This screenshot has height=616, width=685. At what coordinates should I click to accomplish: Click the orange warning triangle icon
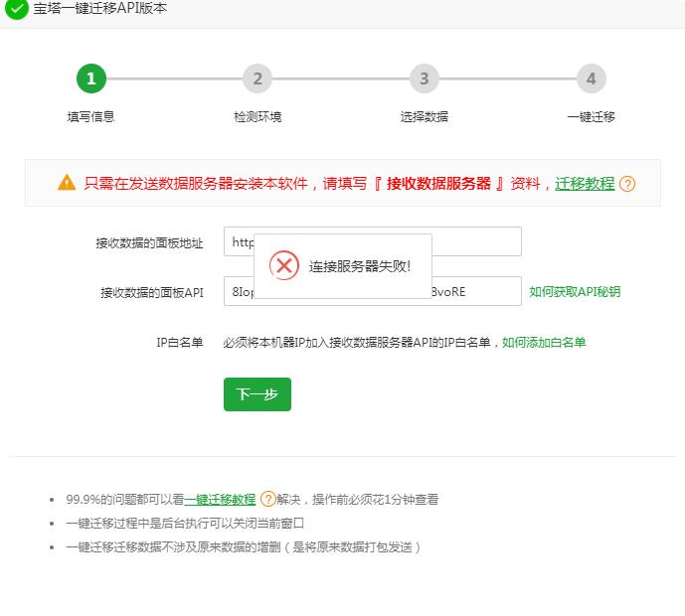pyautogui.click(x=67, y=183)
